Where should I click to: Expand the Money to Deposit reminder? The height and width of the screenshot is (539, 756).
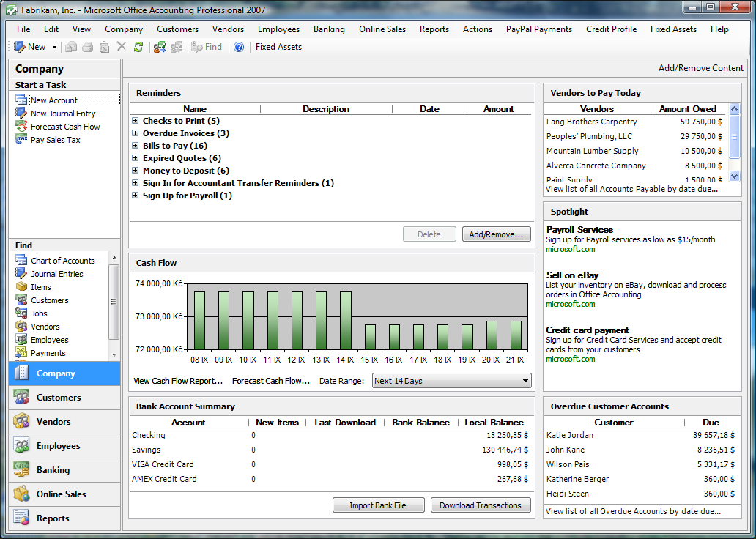[136, 170]
